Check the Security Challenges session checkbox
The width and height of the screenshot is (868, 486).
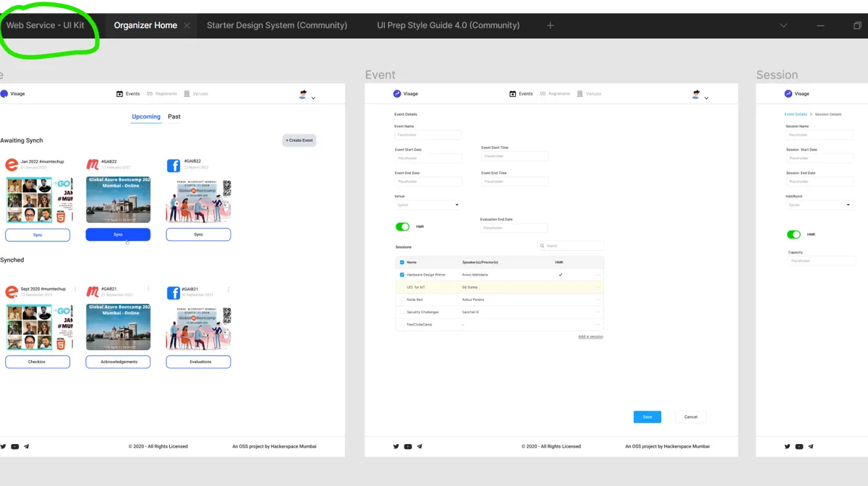[402, 312]
